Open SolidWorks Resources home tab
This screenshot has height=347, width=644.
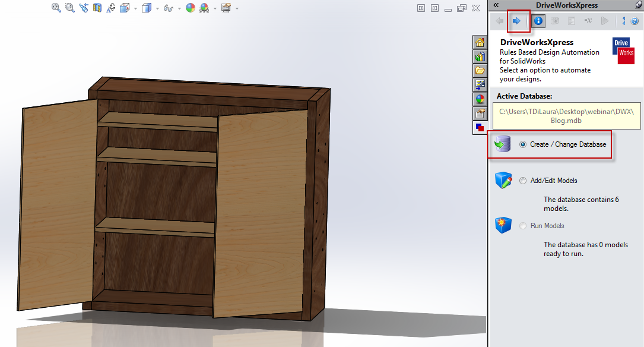click(x=480, y=42)
